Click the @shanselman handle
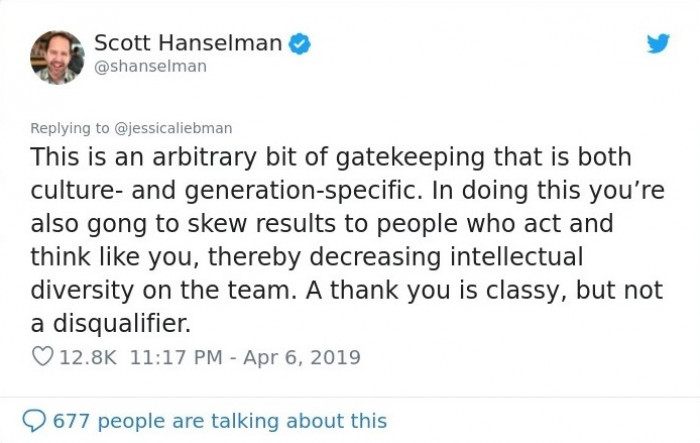This screenshot has width=700, height=443. click(x=150, y=67)
